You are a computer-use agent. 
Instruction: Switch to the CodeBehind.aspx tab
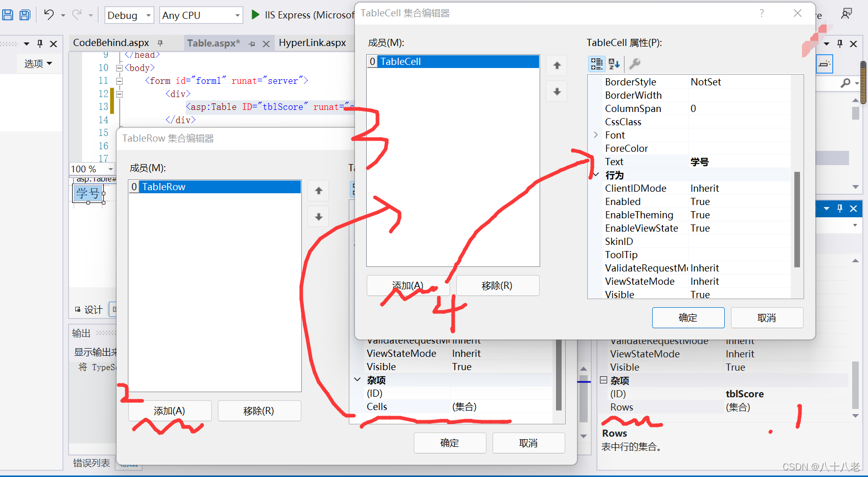(111, 43)
